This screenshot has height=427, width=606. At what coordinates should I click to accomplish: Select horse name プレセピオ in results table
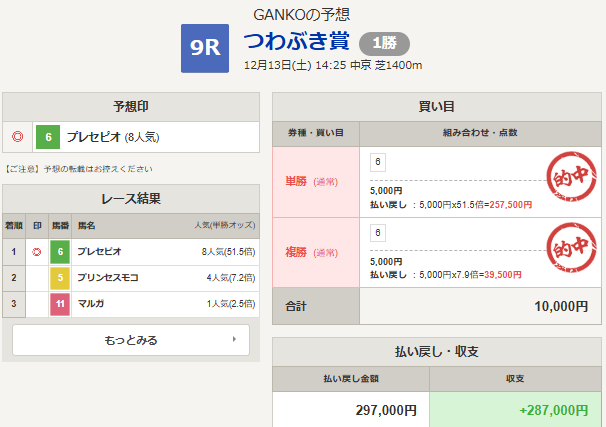pos(99,252)
